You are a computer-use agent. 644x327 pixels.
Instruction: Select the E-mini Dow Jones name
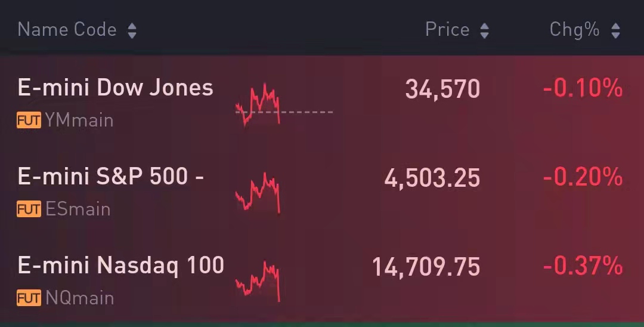click(115, 88)
